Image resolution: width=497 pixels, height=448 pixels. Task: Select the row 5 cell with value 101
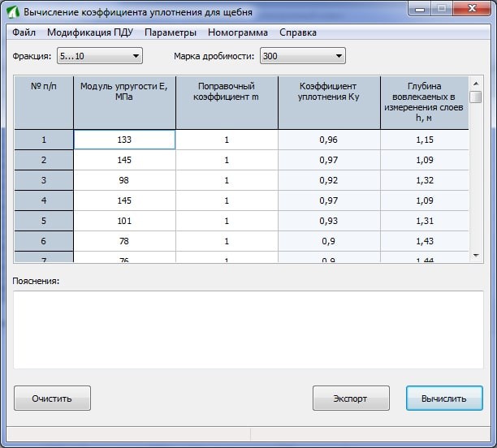[124, 221]
